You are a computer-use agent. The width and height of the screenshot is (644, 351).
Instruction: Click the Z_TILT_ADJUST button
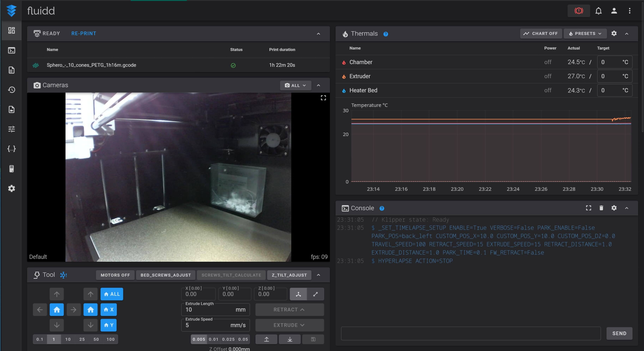click(289, 275)
